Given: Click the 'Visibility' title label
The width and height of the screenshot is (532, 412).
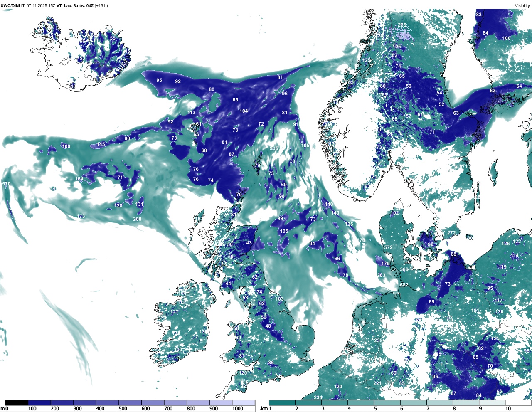Looking at the screenshot, I should 522,5.
